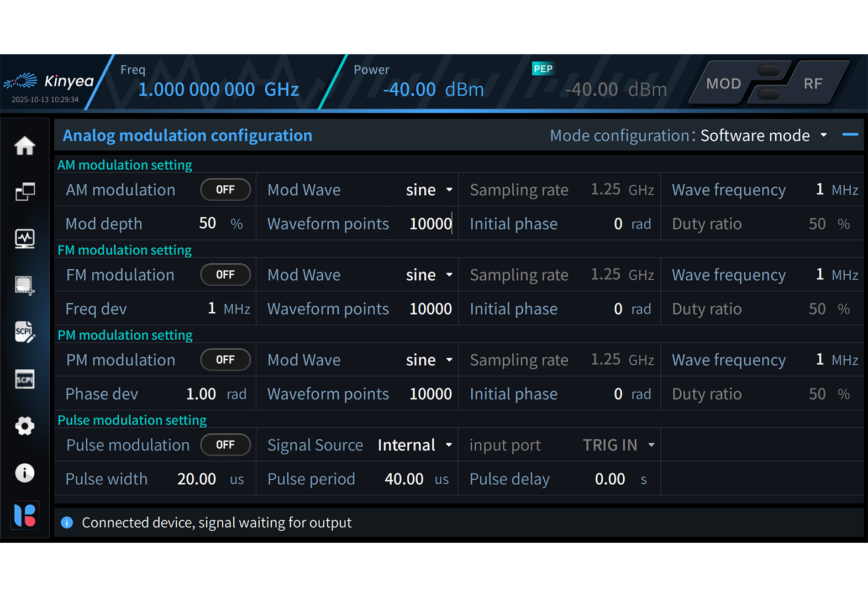This screenshot has height=597, width=868.
Task: Expand AM Mod Wave sine dropdown
Action: click(429, 190)
